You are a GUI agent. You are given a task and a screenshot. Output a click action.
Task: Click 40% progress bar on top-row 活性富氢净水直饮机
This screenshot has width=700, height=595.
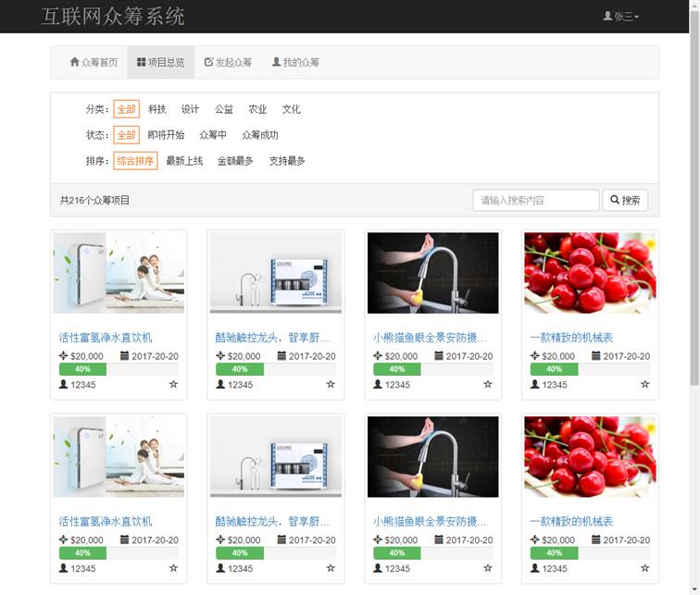[x=119, y=369]
